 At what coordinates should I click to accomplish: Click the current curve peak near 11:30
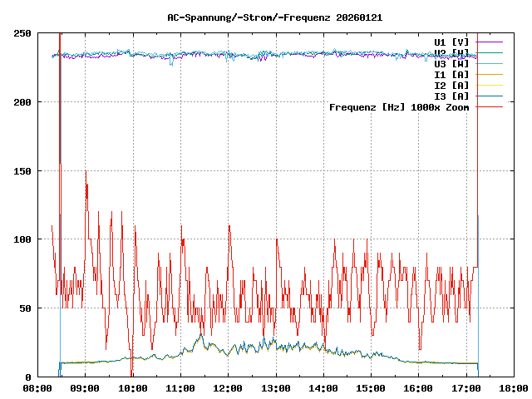[200, 336]
